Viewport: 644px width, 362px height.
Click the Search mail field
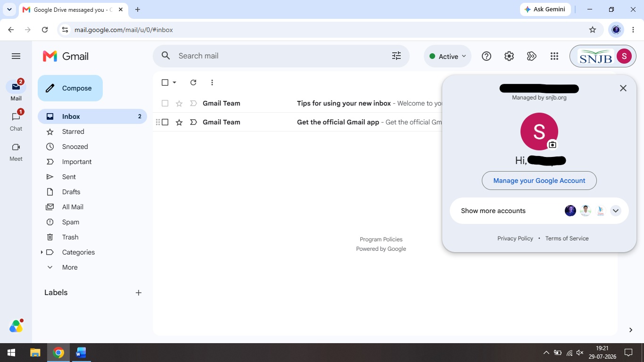[x=281, y=56]
